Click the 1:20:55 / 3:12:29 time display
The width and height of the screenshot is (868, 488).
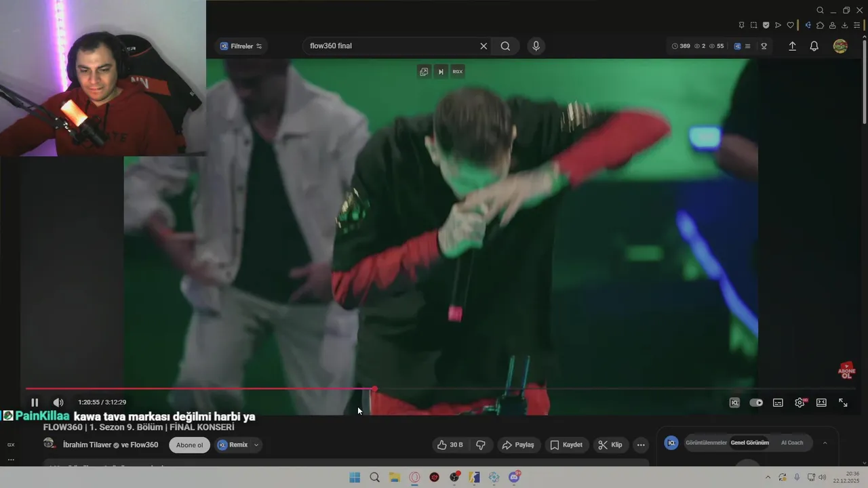pyautogui.click(x=102, y=403)
